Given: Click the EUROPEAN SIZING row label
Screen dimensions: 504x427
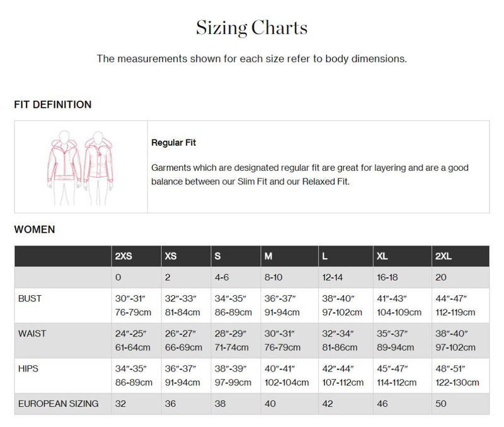Looking at the screenshot, I should click(59, 404).
